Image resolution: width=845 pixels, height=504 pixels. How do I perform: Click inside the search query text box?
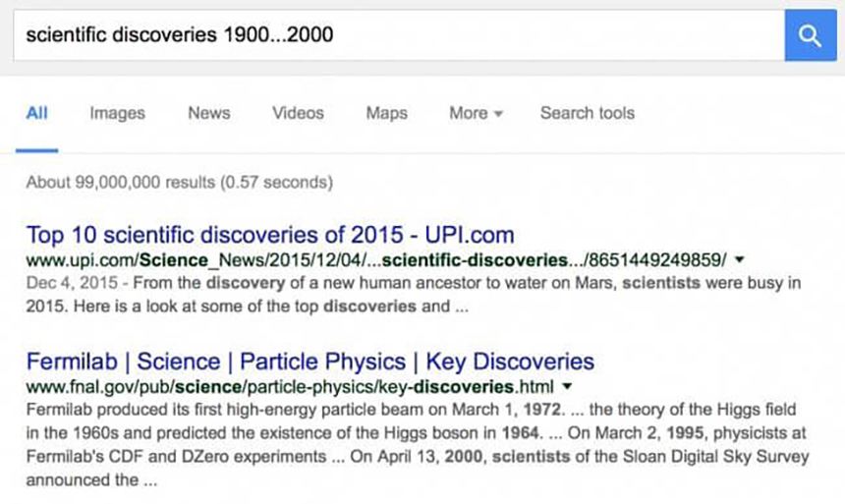pos(393,36)
